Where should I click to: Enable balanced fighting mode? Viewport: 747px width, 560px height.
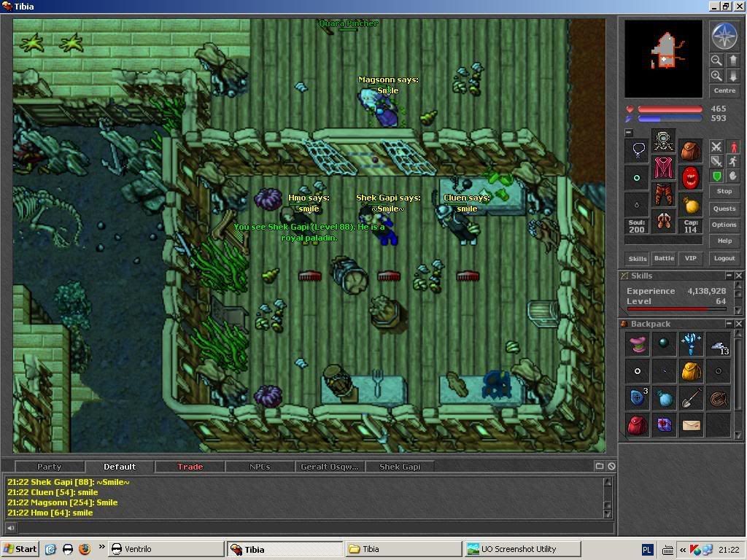click(716, 161)
